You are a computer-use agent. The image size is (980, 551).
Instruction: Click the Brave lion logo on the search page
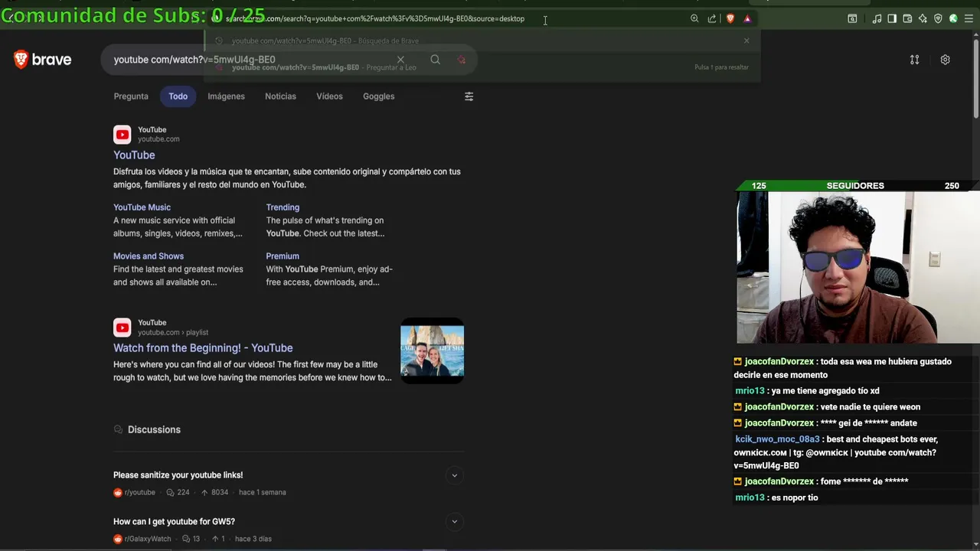[42, 60]
